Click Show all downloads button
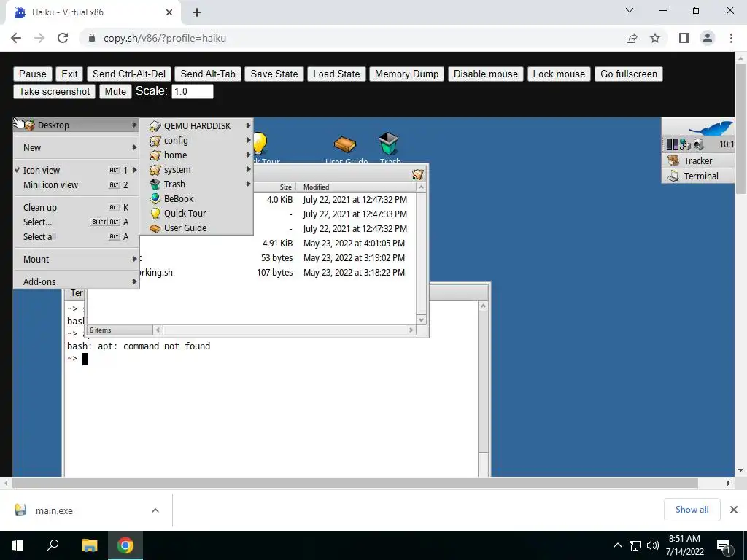Viewport: 747px width, 560px height. point(692,510)
